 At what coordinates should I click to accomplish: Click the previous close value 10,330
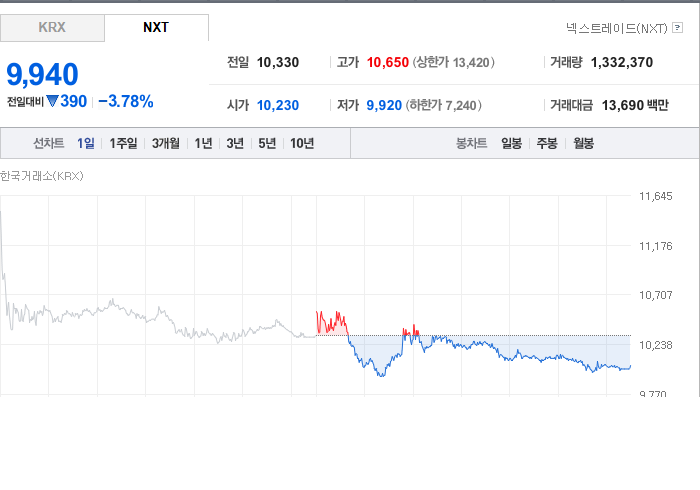pyautogui.click(x=278, y=62)
